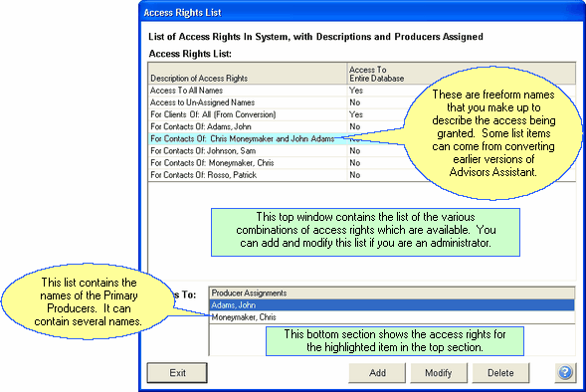
Task: Click the Modify button
Action: (439, 372)
